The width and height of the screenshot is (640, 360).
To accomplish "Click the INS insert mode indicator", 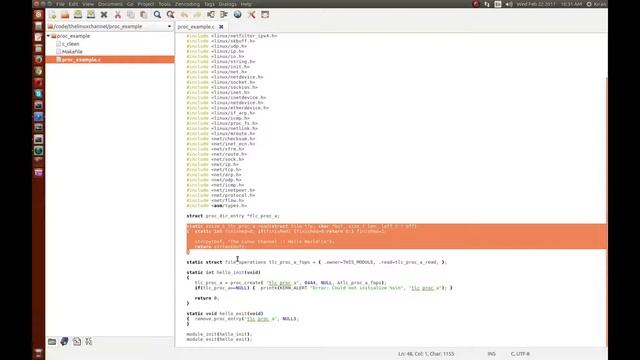I will 492,354.
